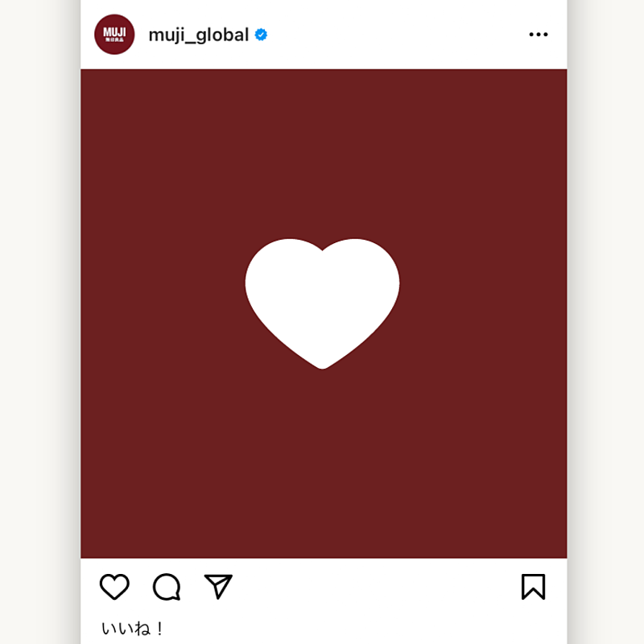Screen dimensions: 644x644
Task: Click the いいね！ likes text
Action: point(132,629)
